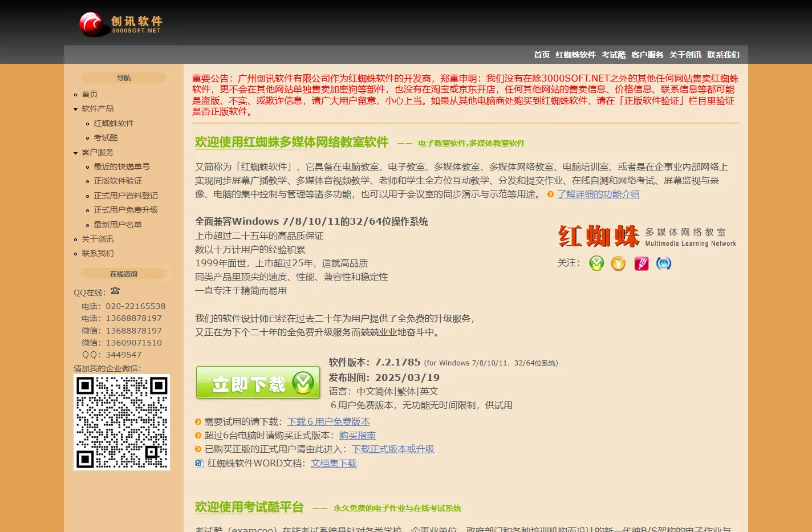Open the 了解详细的功能介绍 link
This screenshot has width=812, height=532.
pyautogui.click(x=598, y=194)
